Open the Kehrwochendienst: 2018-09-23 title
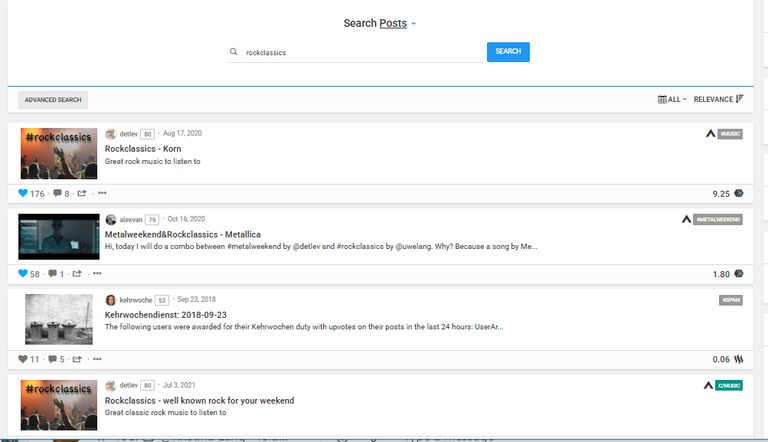 pyautogui.click(x=166, y=315)
